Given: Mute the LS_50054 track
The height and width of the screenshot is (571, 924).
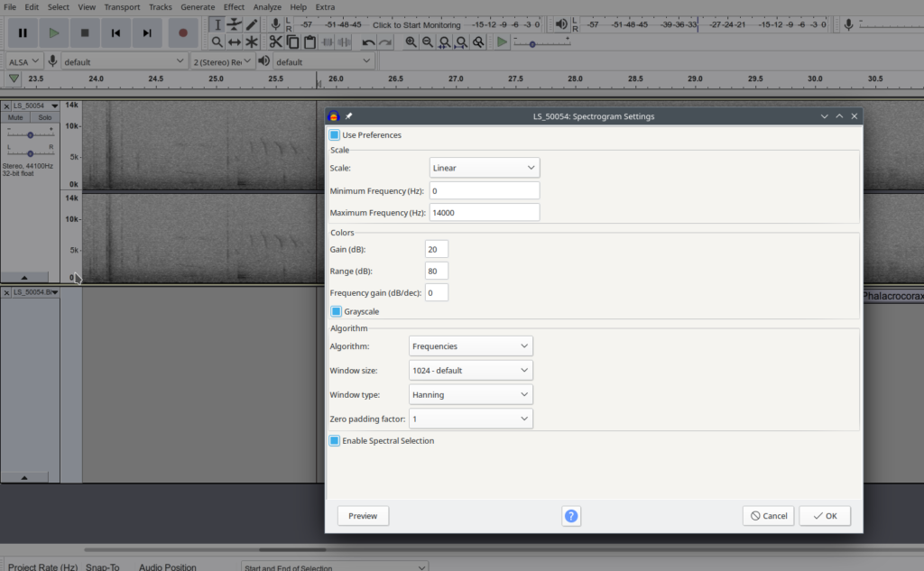Looking at the screenshot, I should tap(15, 117).
